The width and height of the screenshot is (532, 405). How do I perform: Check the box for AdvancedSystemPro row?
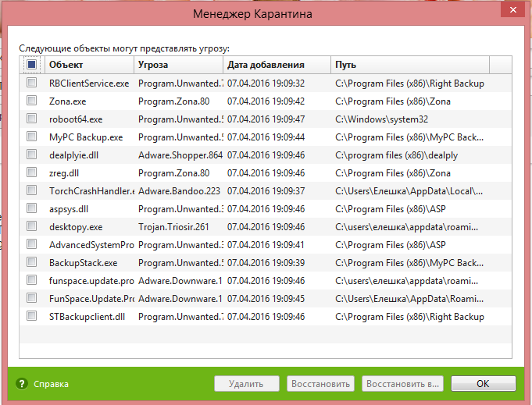pyautogui.click(x=31, y=244)
